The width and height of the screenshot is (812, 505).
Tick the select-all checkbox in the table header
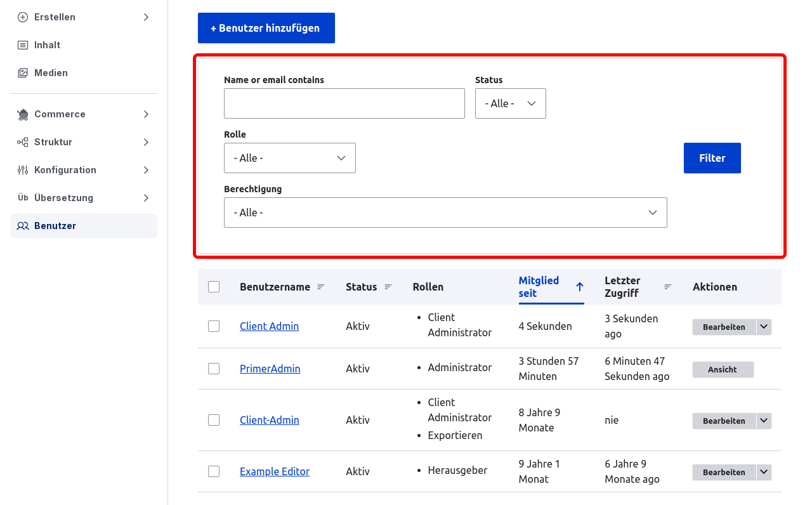pos(214,287)
